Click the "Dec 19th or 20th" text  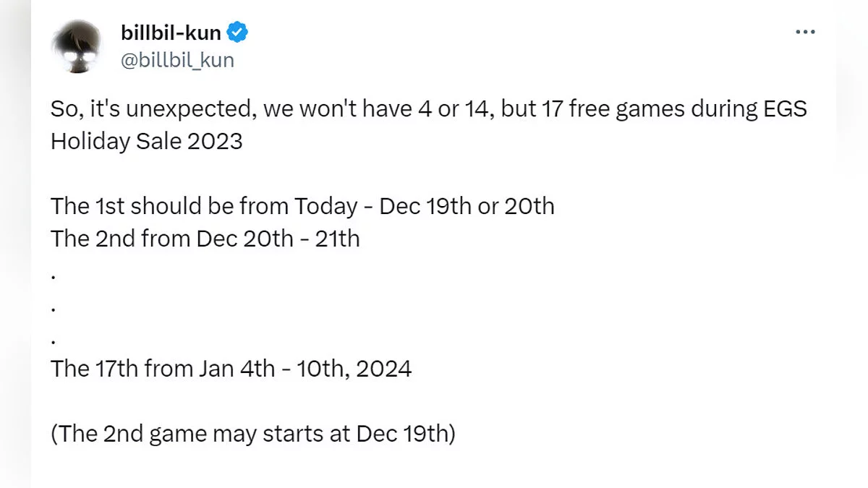coord(467,206)
